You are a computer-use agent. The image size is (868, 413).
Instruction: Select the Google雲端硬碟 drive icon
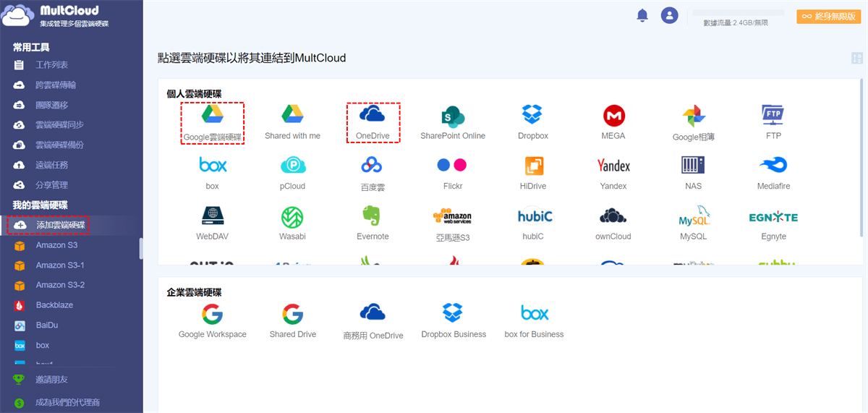[212, 123]
